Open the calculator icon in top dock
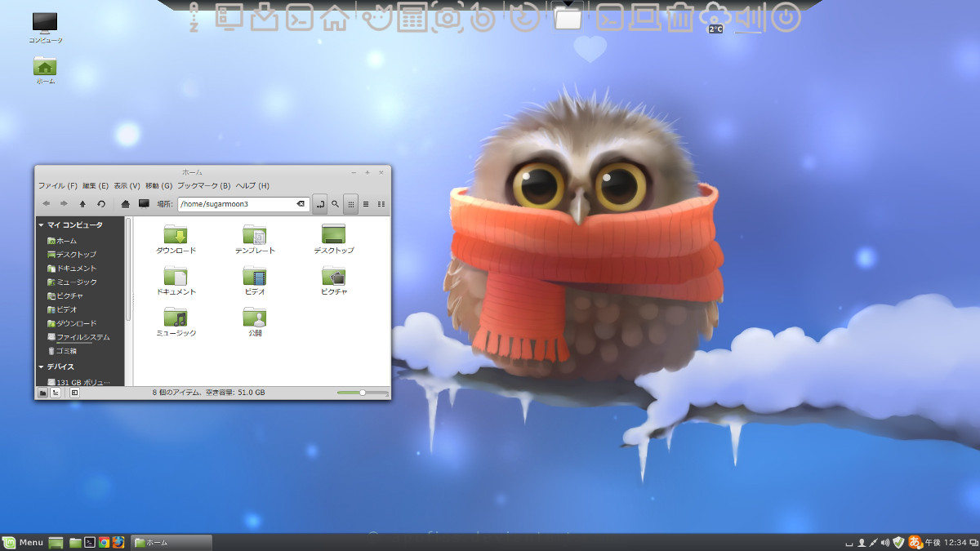Screen dimensions: 980x551 click(x=412, y=17)
